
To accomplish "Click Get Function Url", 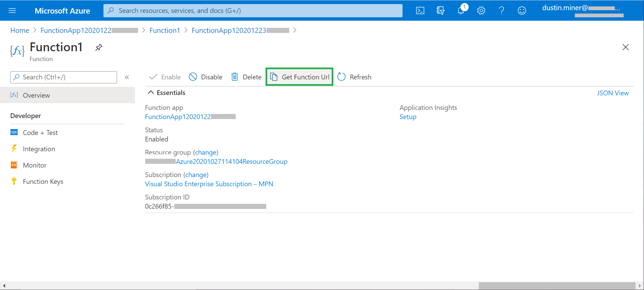I will click(x=299, y=77).
